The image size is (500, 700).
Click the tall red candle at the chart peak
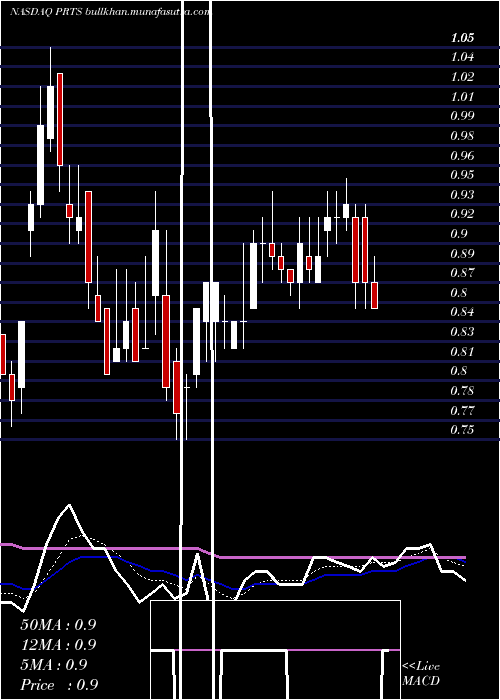tap(60, 119)
